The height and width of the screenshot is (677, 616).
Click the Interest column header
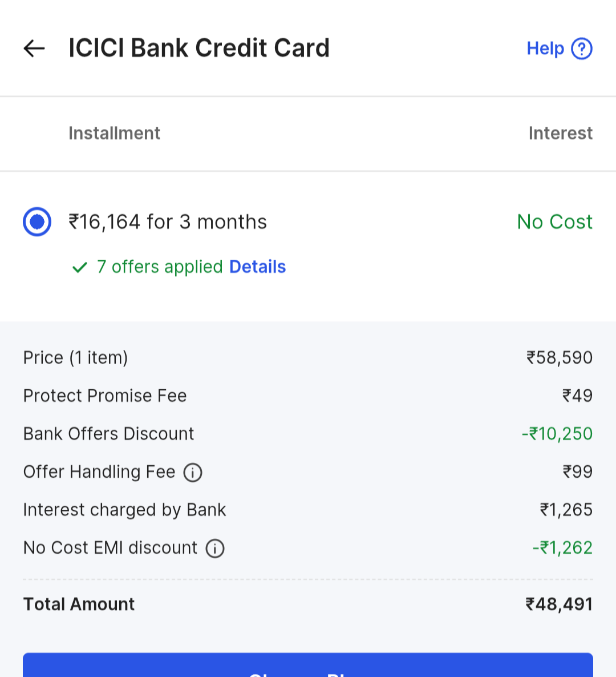click(x=560, y=133)
